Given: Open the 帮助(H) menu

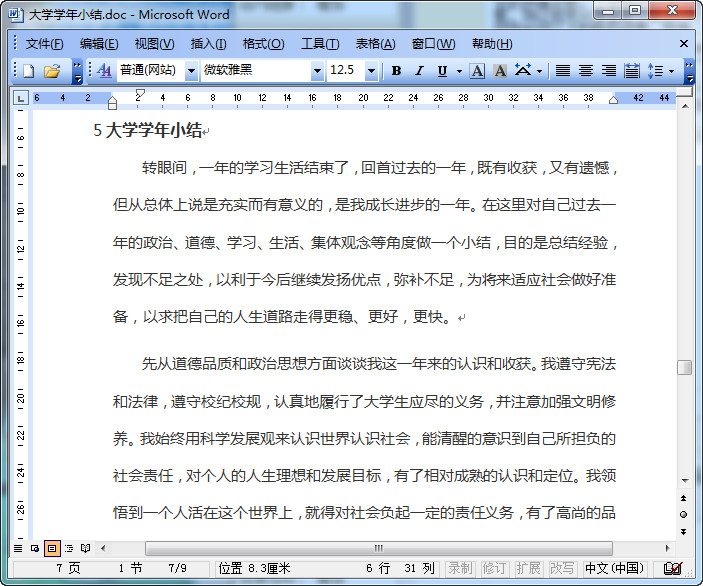Looking at the screenshot, I should pyautogui.click(x=492, y=44).
